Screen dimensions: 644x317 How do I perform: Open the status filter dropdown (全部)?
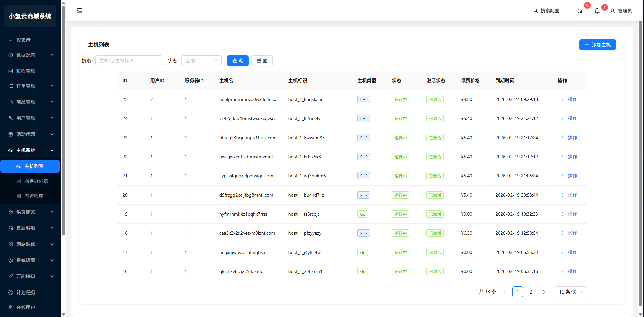[201, 61]
